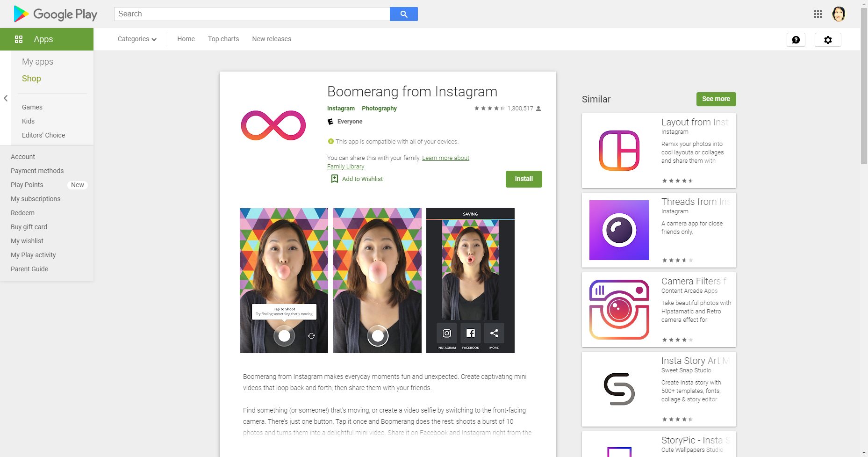Open third screenshot showing SAVING screen

point(470,281)
